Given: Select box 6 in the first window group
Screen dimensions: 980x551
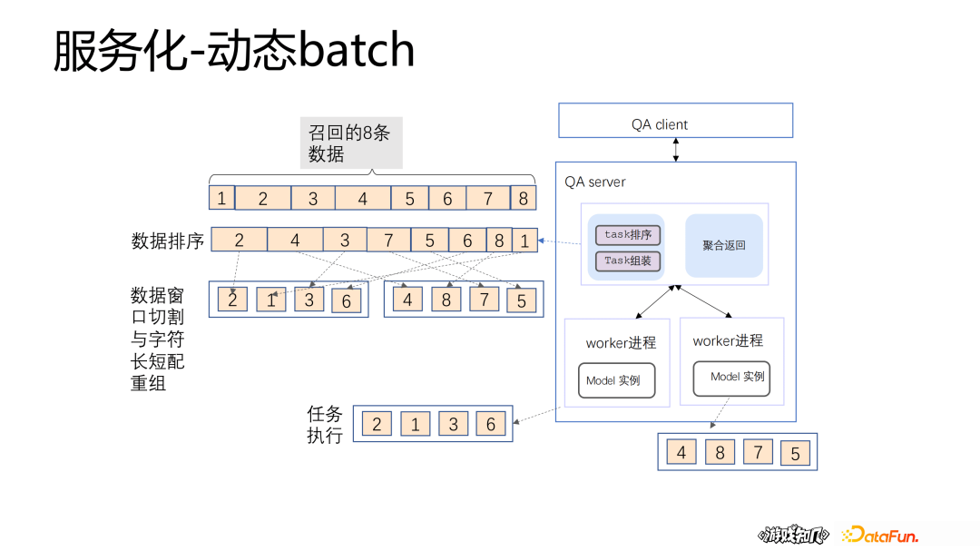Looking at the screenshot, I should click(347, 300).
